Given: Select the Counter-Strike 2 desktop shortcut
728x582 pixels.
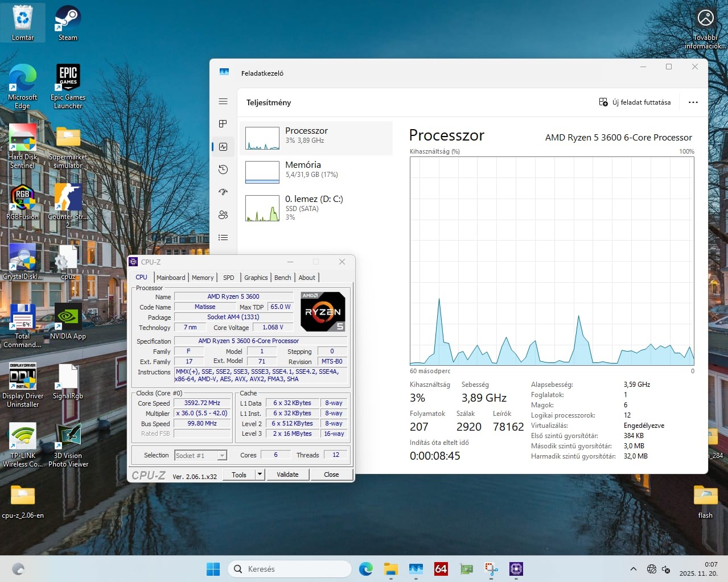Looking at the screenshot, I should pos(68,205).
